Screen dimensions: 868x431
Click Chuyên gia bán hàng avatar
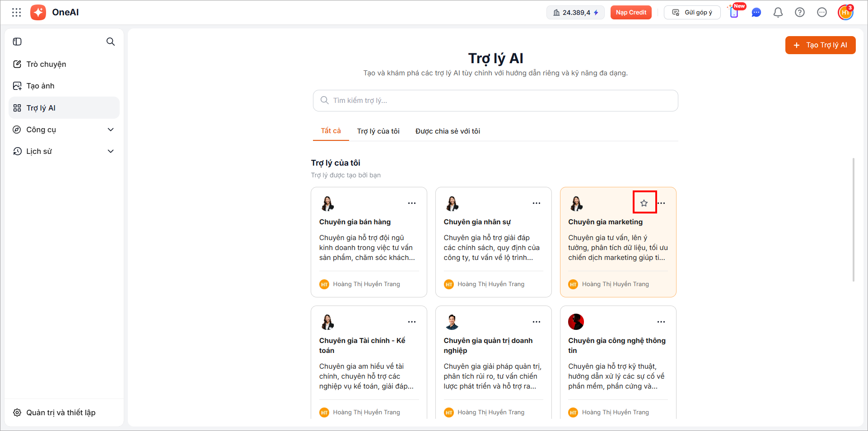click(327, 204)
